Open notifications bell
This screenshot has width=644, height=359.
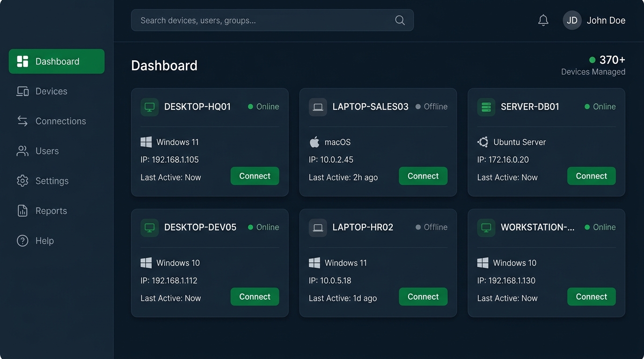click(543, 20)
